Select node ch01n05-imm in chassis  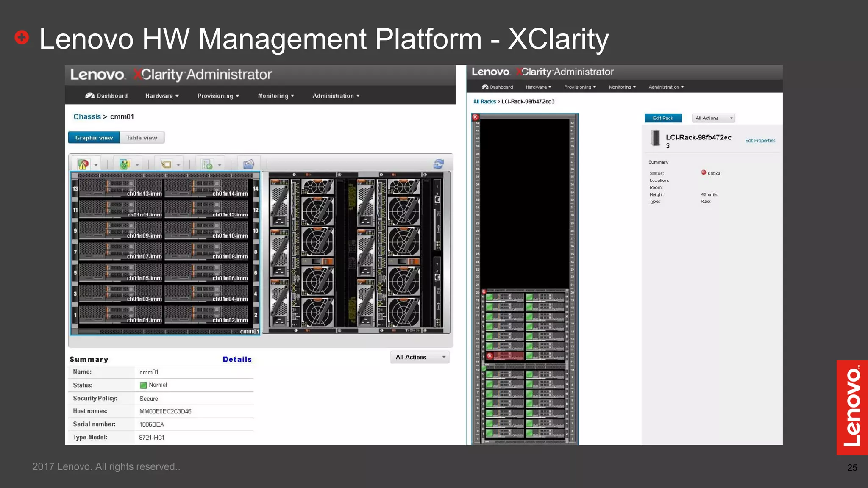pyautogui.click(x=121, y=272)
